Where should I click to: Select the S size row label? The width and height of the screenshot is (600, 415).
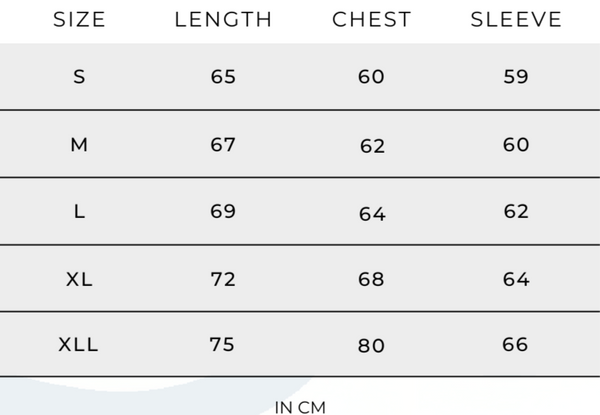point(79,77)
